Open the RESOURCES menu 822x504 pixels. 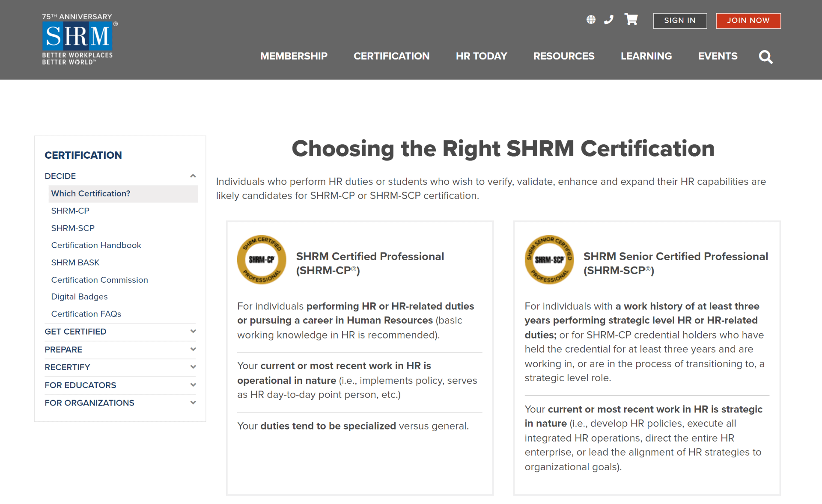[564, 56]
